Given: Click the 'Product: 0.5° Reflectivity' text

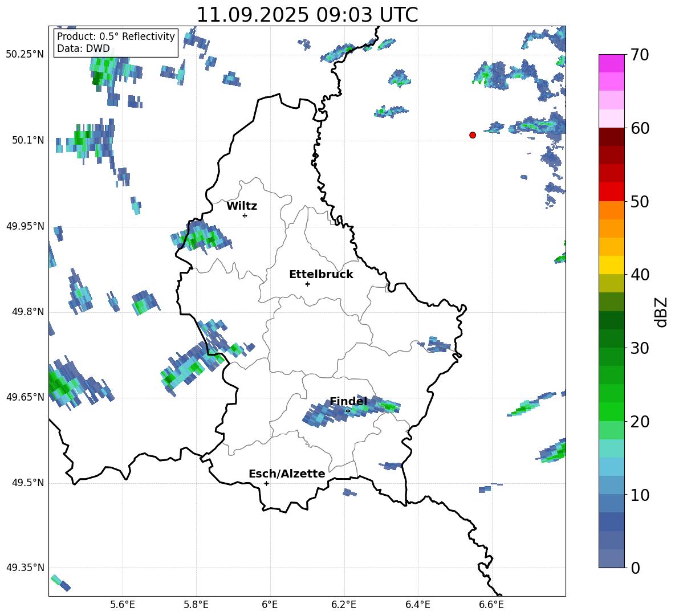Looking at the screenshot, I should pyautogui.click(x=116, y=36).
